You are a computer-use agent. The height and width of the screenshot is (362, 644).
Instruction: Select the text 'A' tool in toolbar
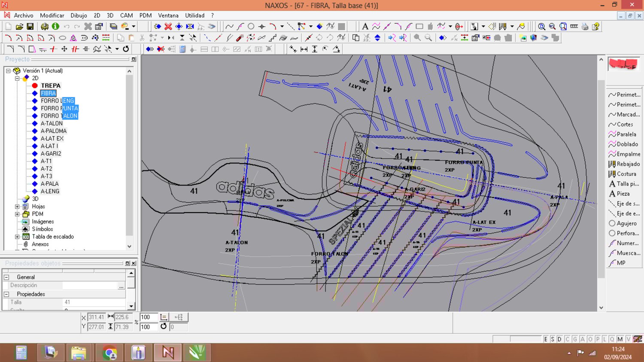point(365,27)
